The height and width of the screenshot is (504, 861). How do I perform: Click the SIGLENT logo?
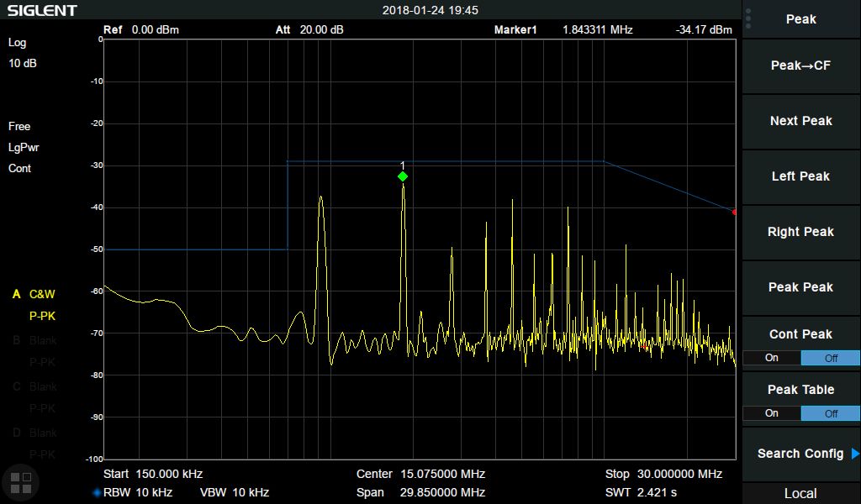coord(42,10)
